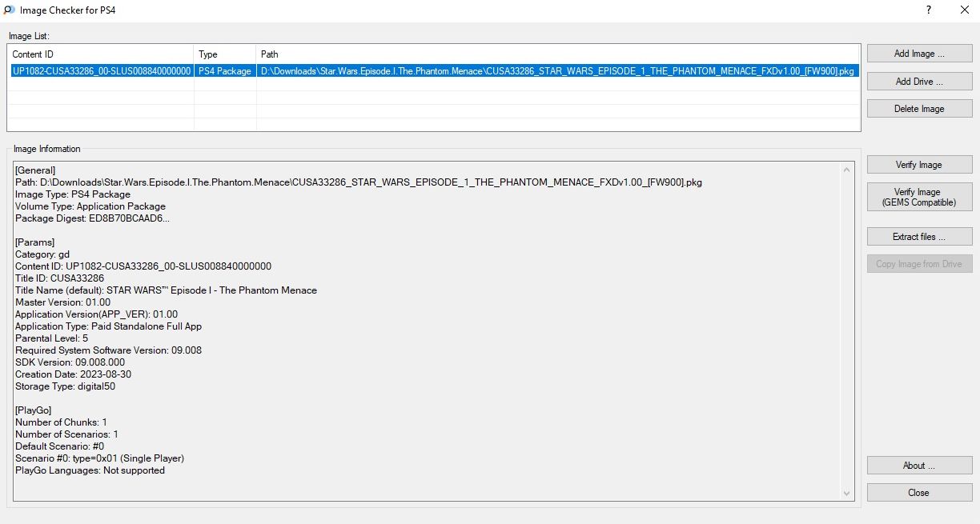Click the Package Digest line
The height and width of the screenshot is (524, 980).
click(x=92, y=218)
